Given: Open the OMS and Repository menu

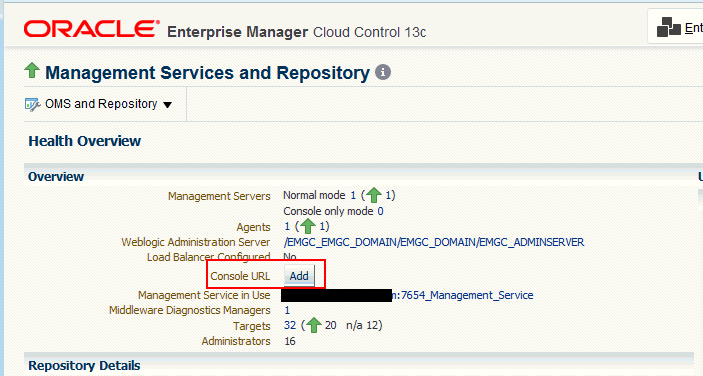Looking at the screenshot, I should [x=101, y=104].
